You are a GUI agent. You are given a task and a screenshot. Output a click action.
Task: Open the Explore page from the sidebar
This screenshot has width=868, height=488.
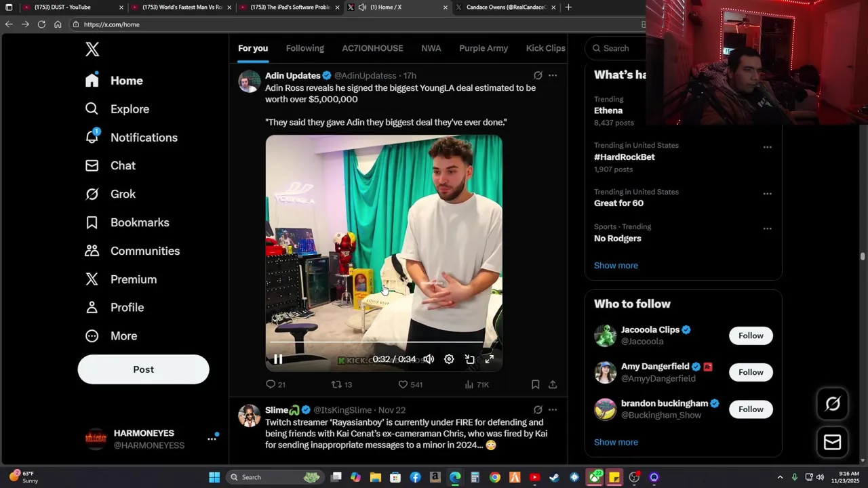click(117, 109)
